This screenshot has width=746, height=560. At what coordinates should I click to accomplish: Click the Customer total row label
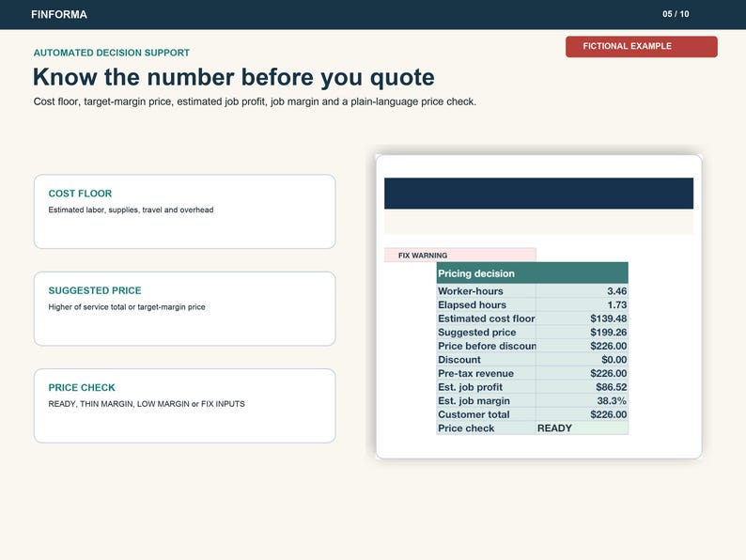click(474, 415)
